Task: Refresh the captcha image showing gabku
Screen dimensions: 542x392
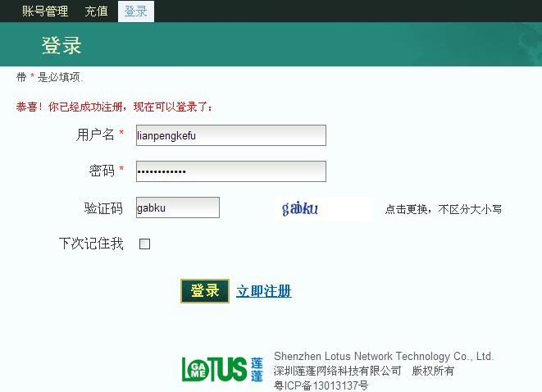Action: pyautogui.click(x=322, y=208)
